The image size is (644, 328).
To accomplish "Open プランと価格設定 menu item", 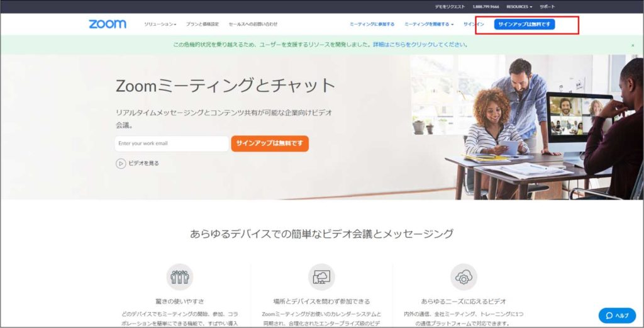I will [x=202, y=25].
